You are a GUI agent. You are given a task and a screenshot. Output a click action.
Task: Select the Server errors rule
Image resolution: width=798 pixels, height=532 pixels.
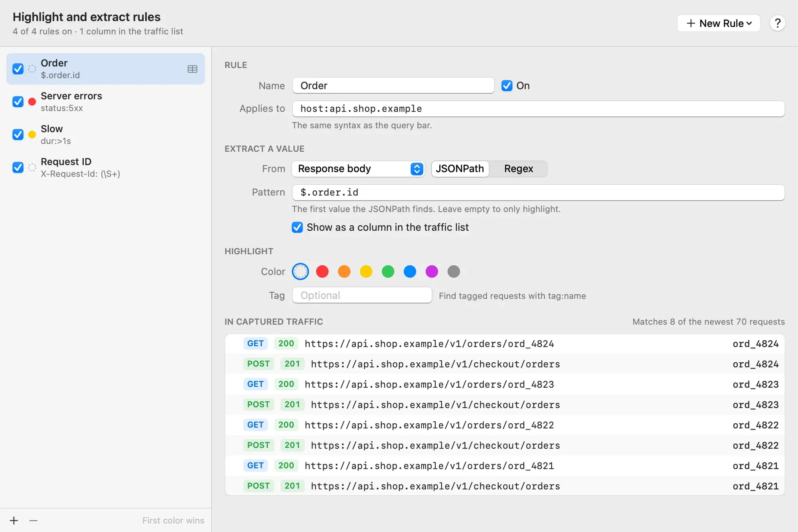(106, 102)
